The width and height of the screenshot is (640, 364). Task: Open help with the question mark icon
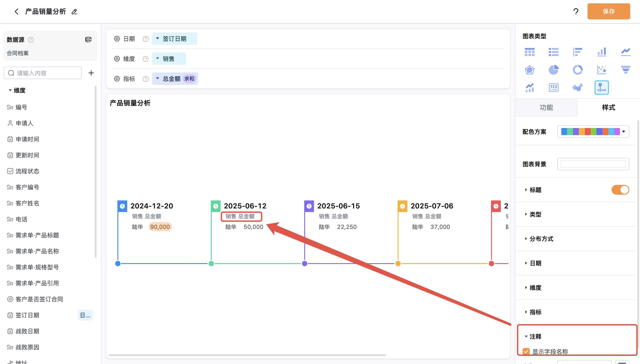576,12
